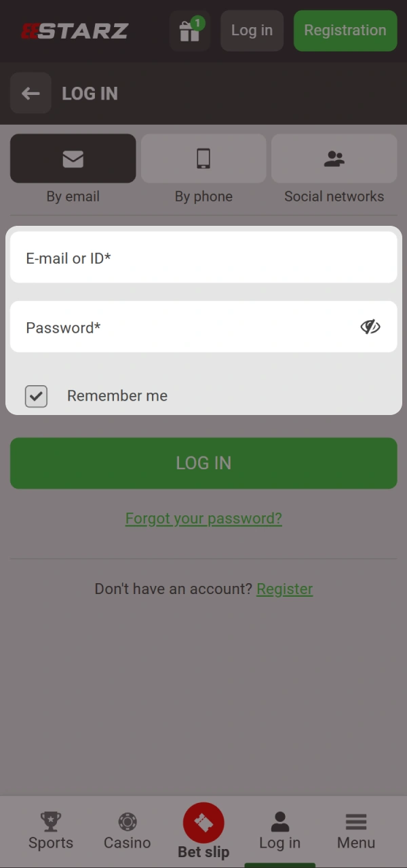Follow the Register link

point(284,589)
